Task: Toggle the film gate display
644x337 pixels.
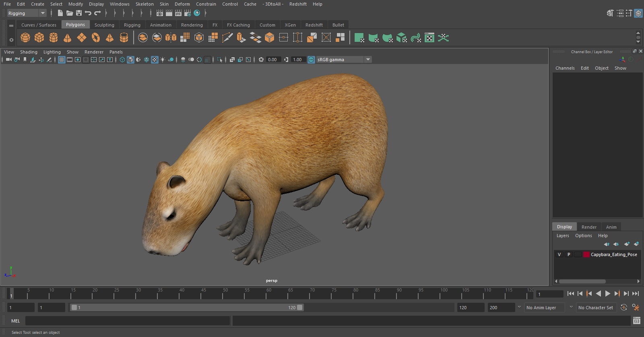Action: pyautogui.click(x=70, y=60)
